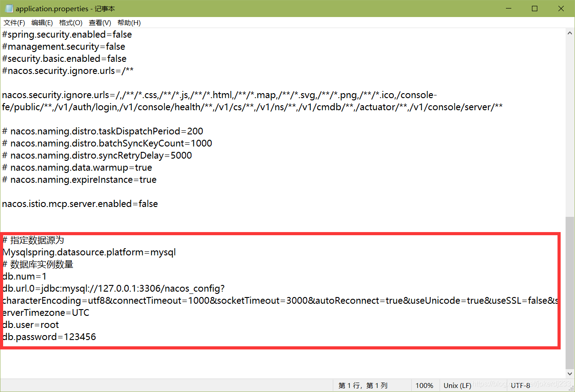Click the comment '# 数据库实例数量'
This screenshot has width=575, height=392.
tap(38, 264)
